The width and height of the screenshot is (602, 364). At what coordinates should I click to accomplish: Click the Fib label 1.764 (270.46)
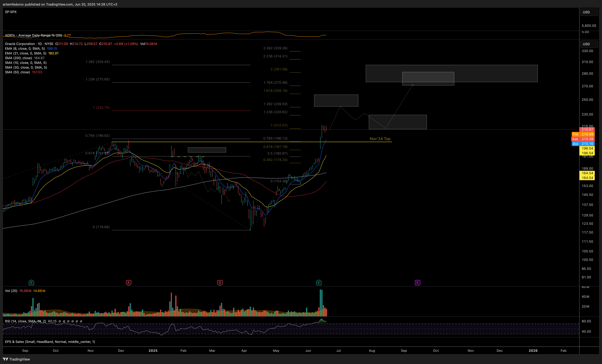coord(275,82)
